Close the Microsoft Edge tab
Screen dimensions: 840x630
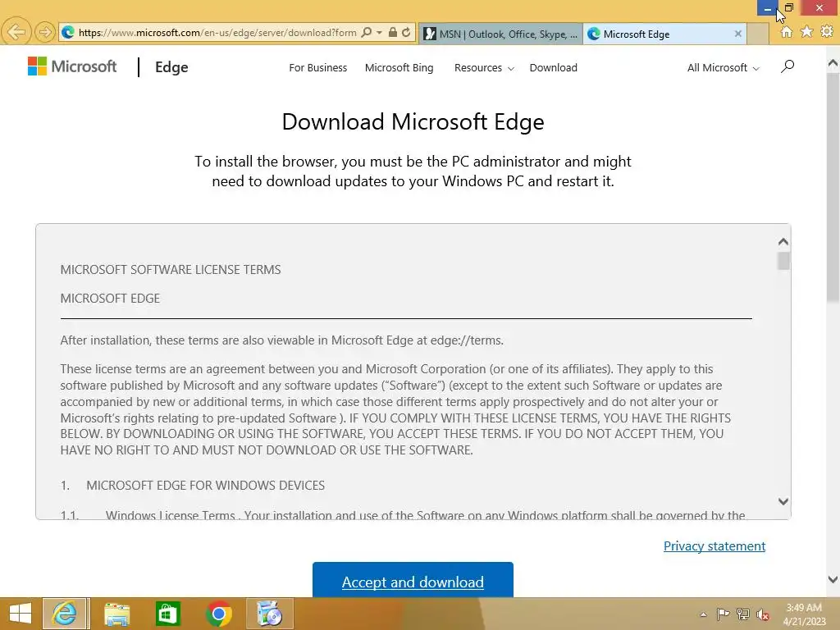click(x=737, y=33)
